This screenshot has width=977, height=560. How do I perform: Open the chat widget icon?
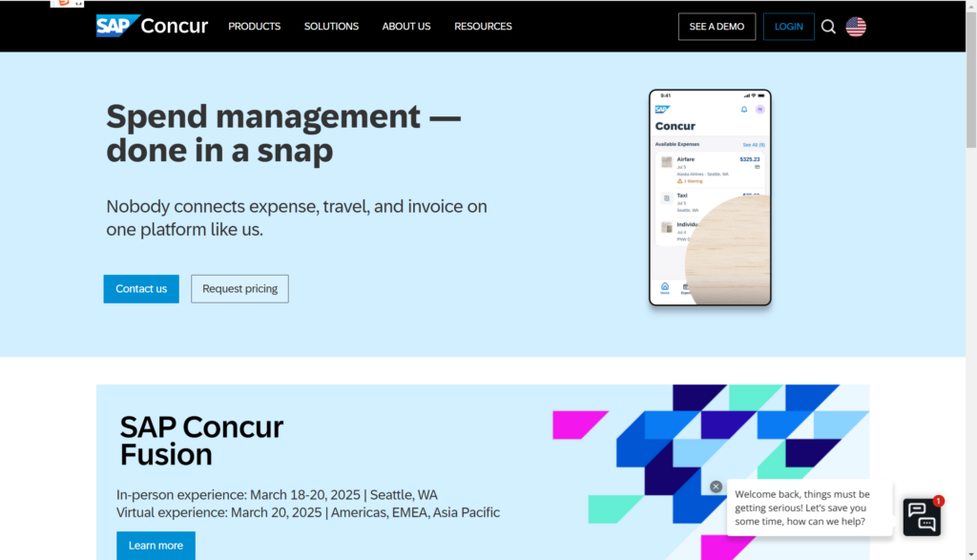click(x=922, y=516)
